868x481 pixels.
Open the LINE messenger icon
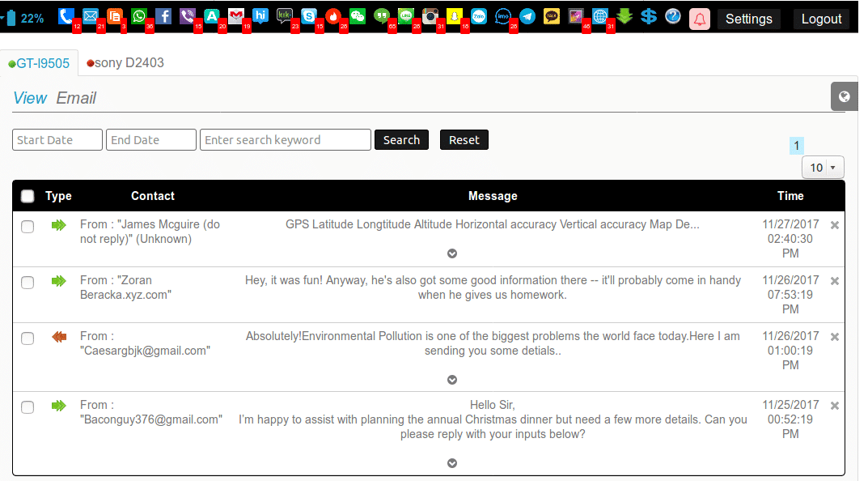pos(406,16)
